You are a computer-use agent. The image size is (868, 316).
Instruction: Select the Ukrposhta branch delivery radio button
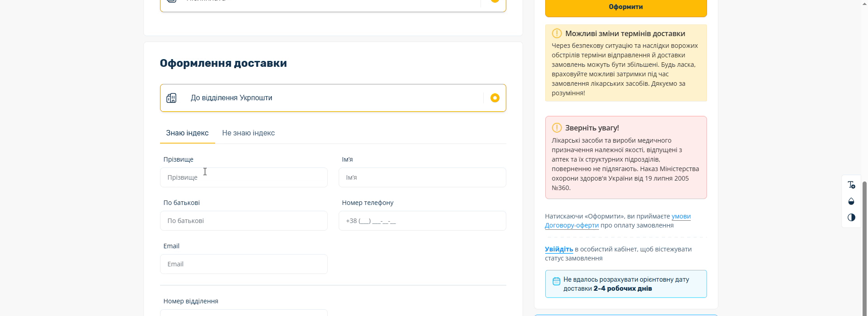click(495, 98)
